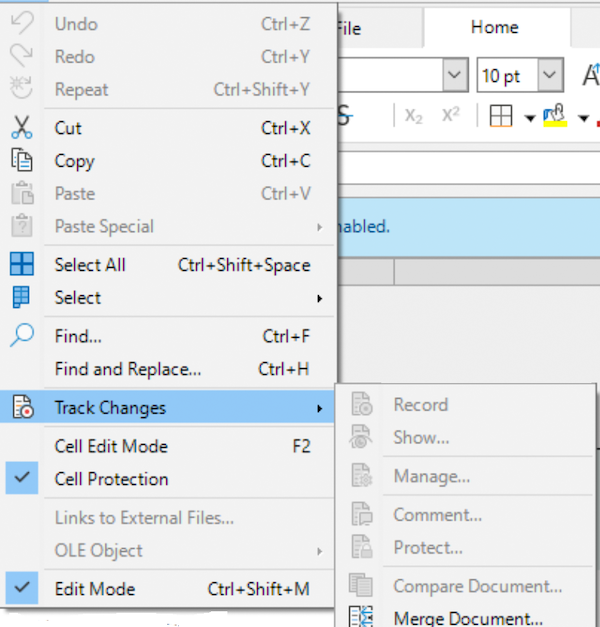Toggle the Cell Protection checkmark
600x627 pixels.
click(21, 479)
